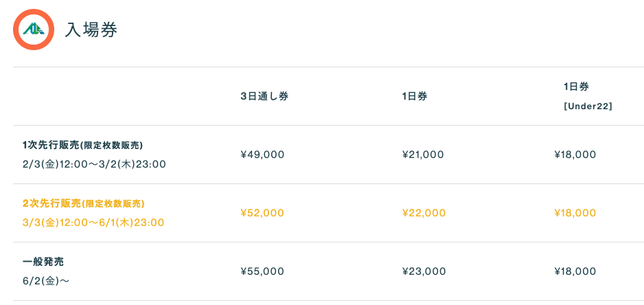Screen dimensions: 644x305
Task: Click the 6/2(金)～ general sale date
Action: pyautogui.click(x=46, y=281)
